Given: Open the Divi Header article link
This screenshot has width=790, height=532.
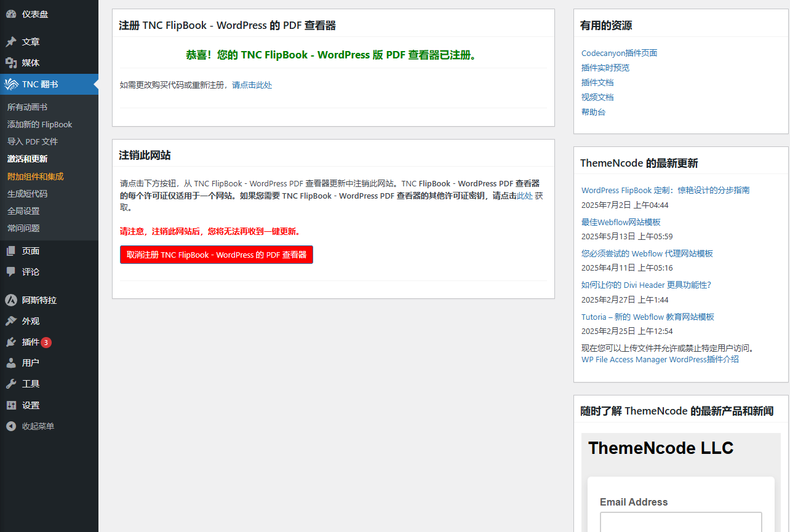Looking at the screenshot, I should point(646,285).
